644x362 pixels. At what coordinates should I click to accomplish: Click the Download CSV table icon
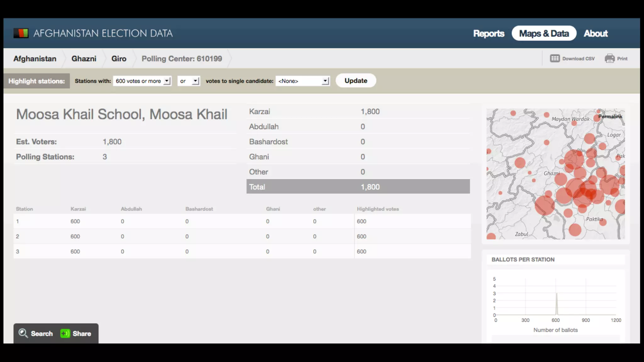pyautogui.click(x=555, y=58)
